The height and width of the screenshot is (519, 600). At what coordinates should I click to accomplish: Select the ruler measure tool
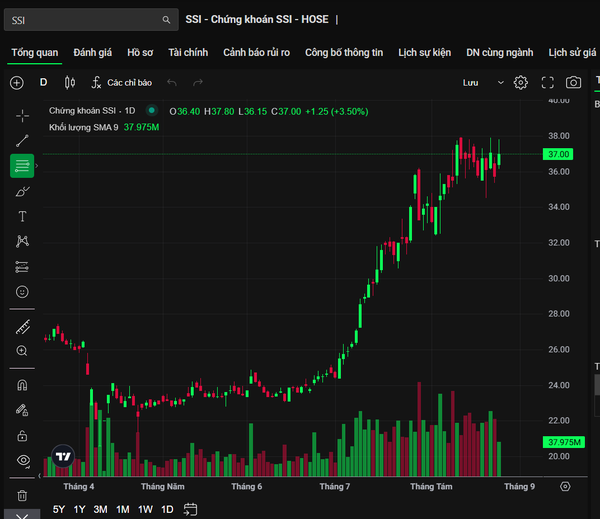tap(22, 327)
